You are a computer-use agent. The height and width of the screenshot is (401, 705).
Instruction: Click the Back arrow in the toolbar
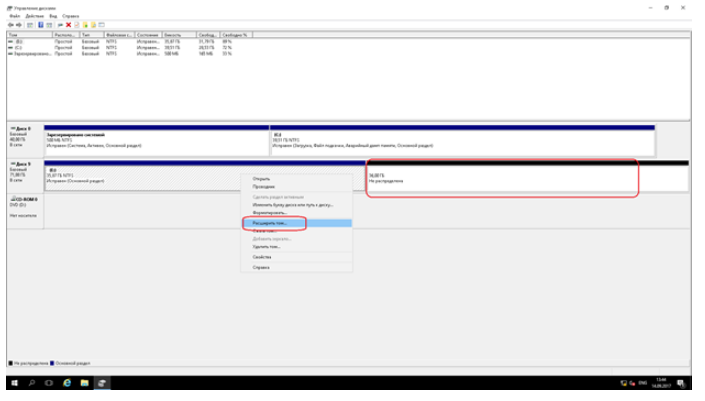click(9, 23)
